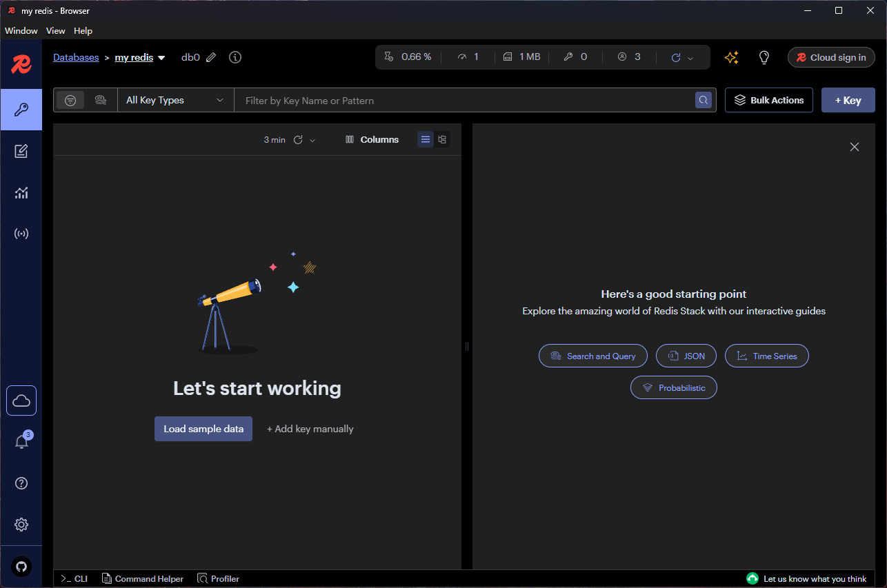Open the cloud icon in sidebar
The width and height of the screenshot is (887, 588).
pos(21,401)
